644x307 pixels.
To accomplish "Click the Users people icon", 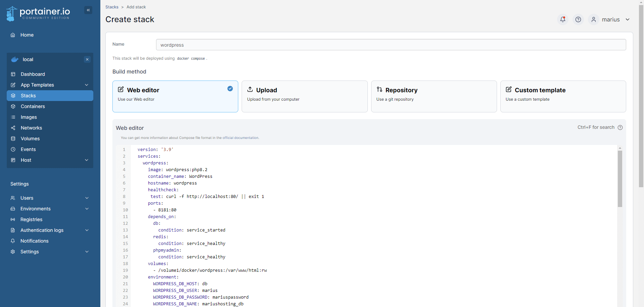I will click(13, 198).
